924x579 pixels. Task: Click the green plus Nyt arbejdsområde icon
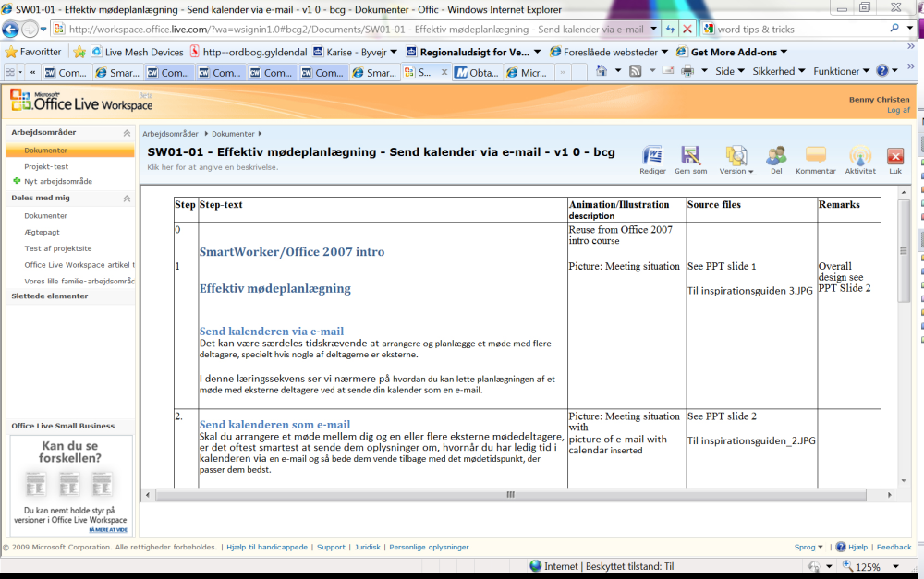tap(17, 181)
